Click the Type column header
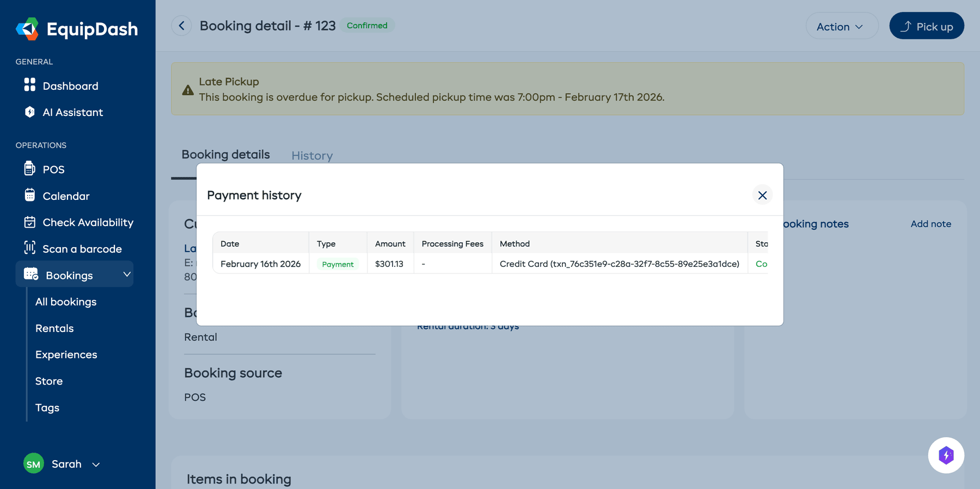This screenshot has width=980, height=489. (x=338, y=244)
